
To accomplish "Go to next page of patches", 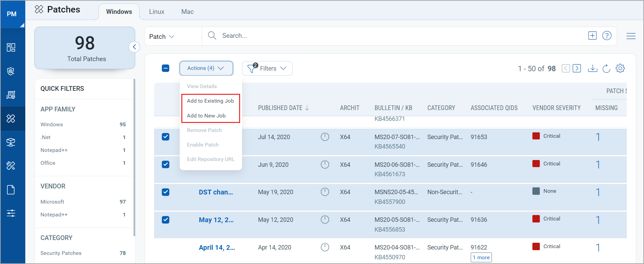I will coord(577,69).
